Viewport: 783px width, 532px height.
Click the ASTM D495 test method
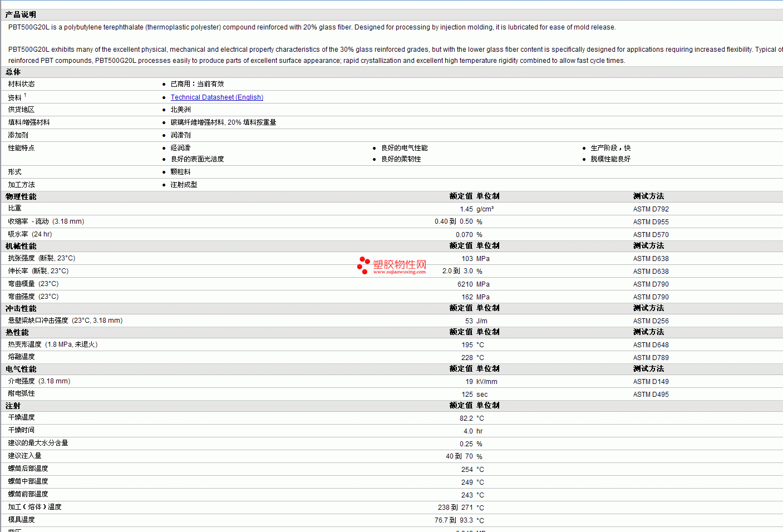point(651,395)
